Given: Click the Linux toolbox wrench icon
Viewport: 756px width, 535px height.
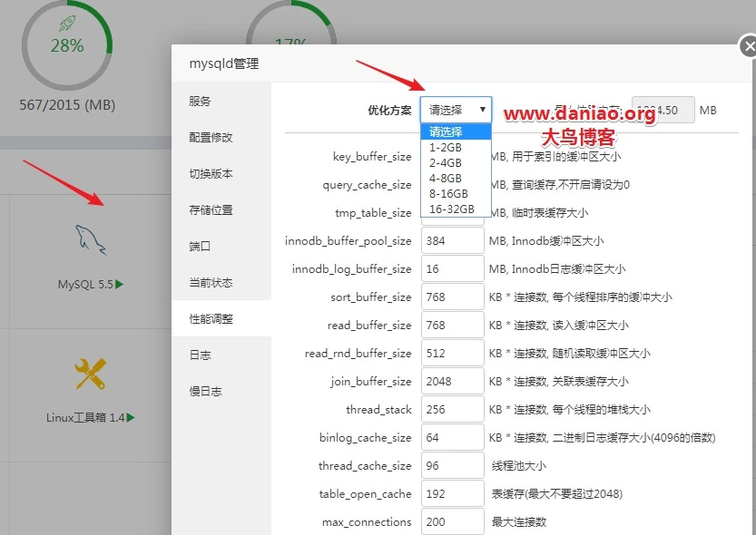Looking at the screenshot, I should 90,374.
